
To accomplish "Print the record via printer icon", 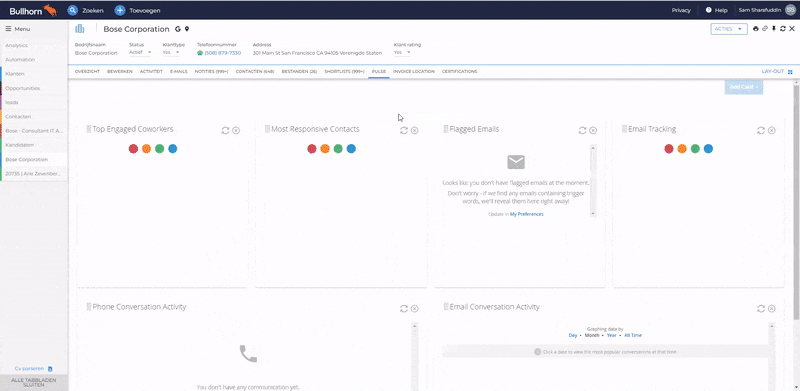I will pyautogui.click(x=756, y=29).
